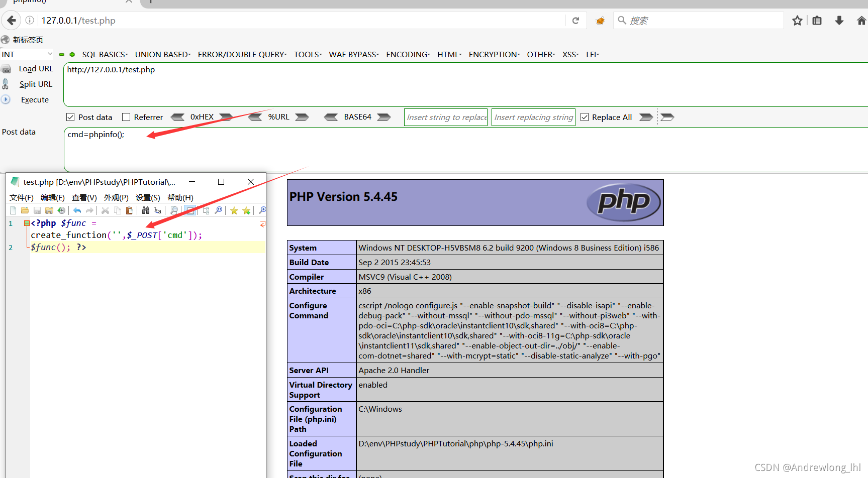Open the WAF BYPASS dropdown menu

pos(354,54)
